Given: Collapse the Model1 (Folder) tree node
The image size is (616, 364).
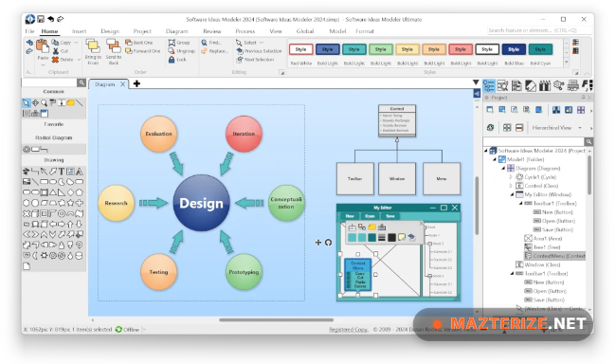Looking at the screenshot, I should [x=495, y=159].
